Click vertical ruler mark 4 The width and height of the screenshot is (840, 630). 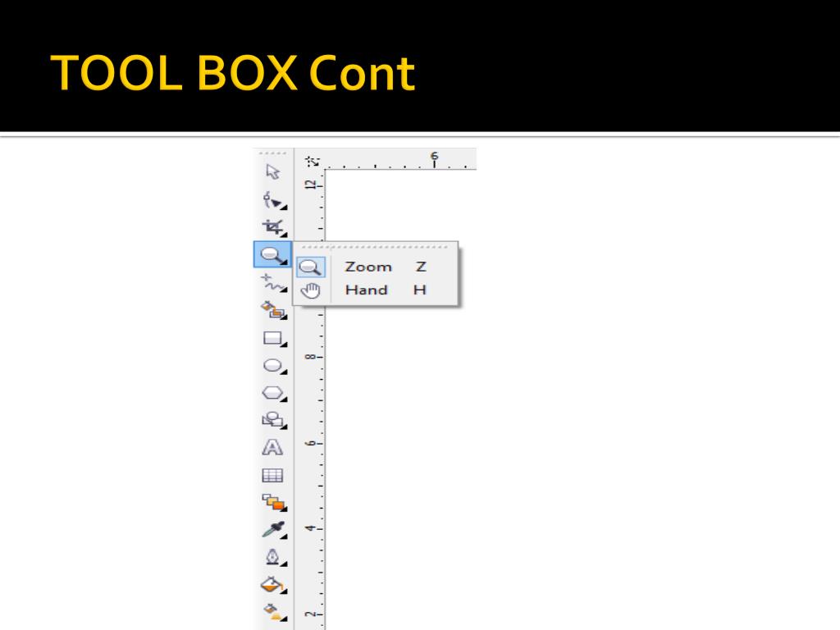click(x=311, y=529)
